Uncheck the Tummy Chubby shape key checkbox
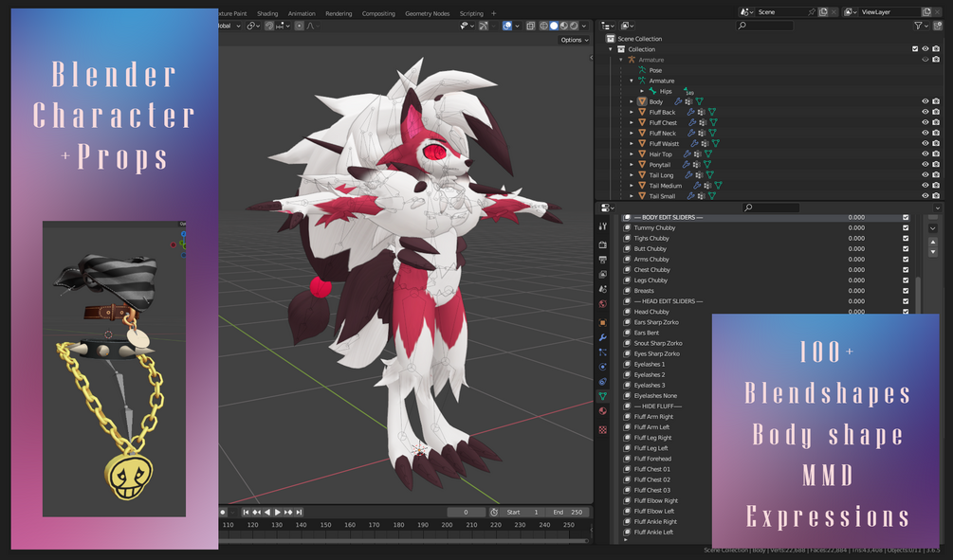The height and width of the screenshot is (560, 953). (906, 227)
